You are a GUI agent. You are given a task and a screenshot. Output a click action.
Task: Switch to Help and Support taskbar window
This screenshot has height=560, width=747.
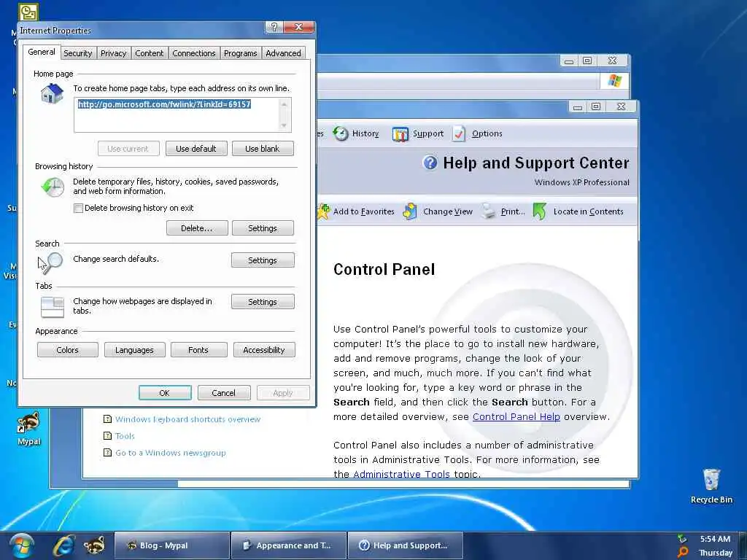pyautogui.click(x=406, y=545)
